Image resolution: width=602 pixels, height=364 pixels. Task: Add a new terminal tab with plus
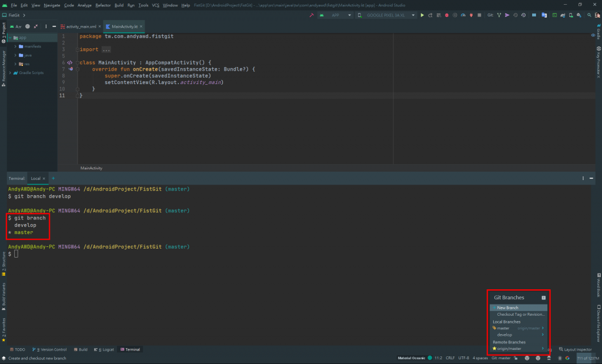(53, 178)
